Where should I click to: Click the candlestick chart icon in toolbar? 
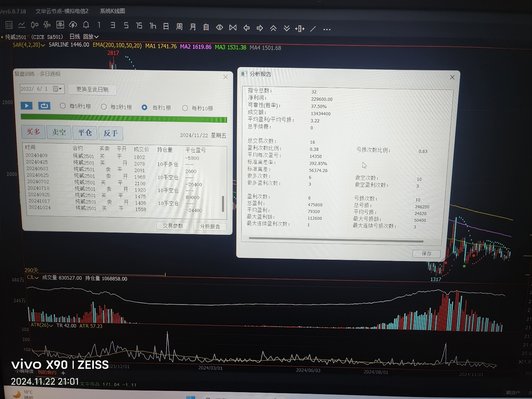click(x=34, y=25)
